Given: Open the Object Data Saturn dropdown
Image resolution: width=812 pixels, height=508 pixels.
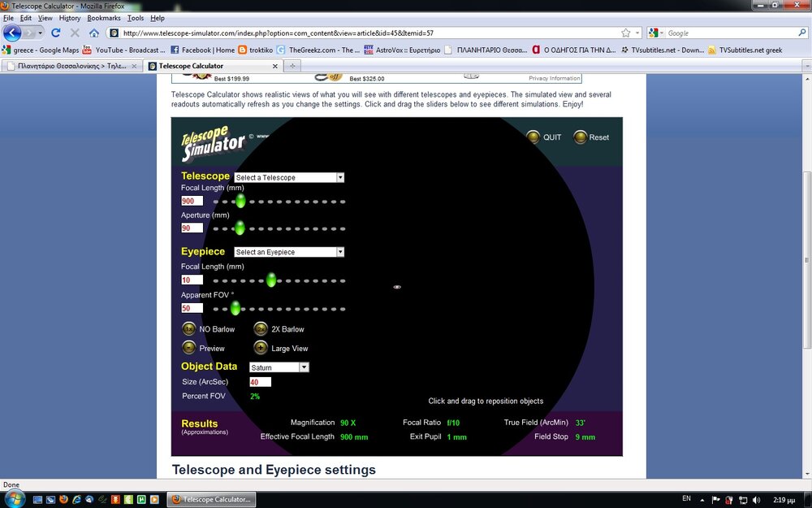Looking at the screenshot, I should tap(279, 367).
